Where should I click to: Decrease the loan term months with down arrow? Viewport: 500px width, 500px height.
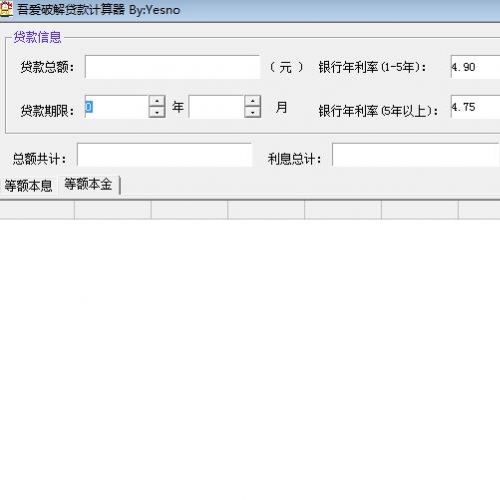tap(252, 112)
